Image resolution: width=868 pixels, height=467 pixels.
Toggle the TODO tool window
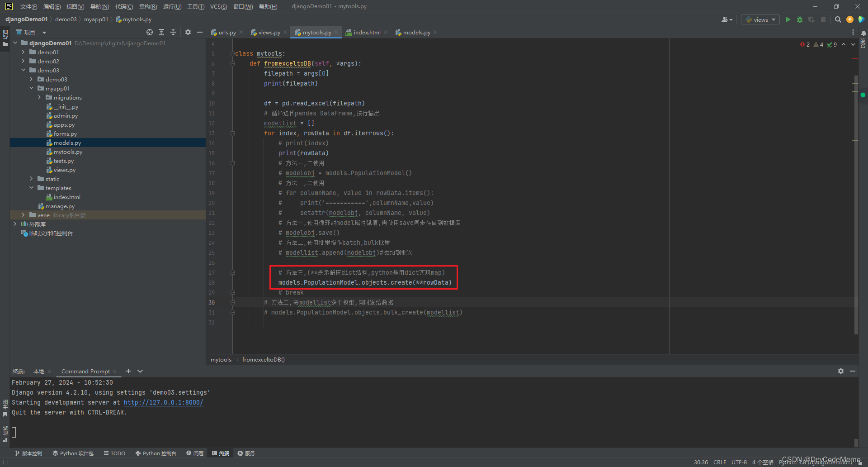(114, 453)
